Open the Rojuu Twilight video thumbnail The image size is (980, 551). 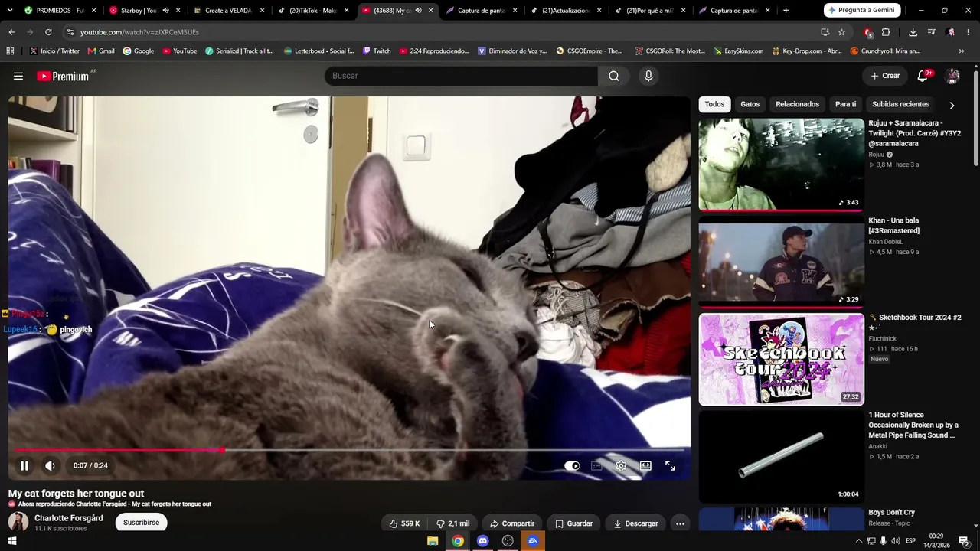tap(781, 164)
